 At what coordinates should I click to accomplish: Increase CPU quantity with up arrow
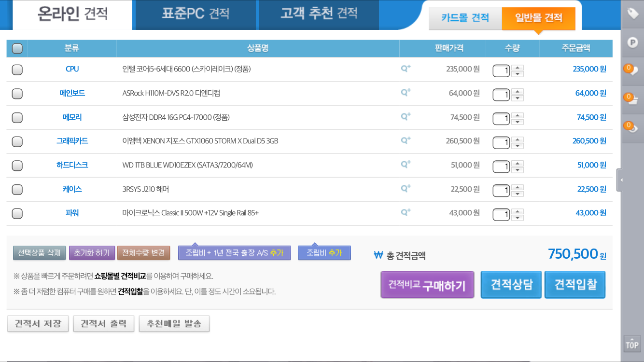[x=518, y=68]
